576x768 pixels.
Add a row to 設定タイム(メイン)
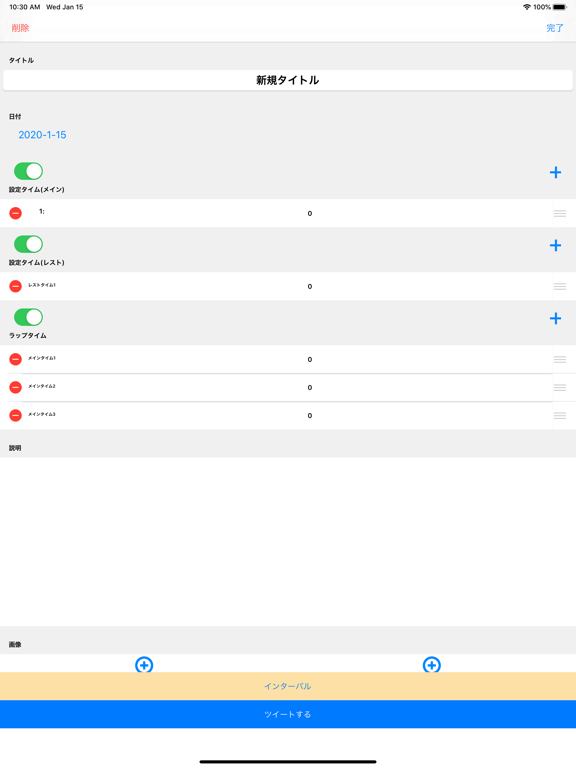pyautogui.click(x=555, y=172)
